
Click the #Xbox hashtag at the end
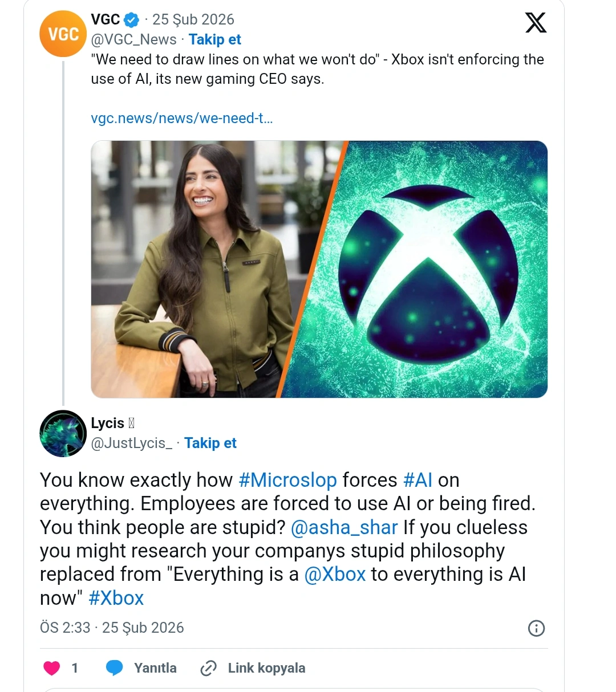point(116,598)
